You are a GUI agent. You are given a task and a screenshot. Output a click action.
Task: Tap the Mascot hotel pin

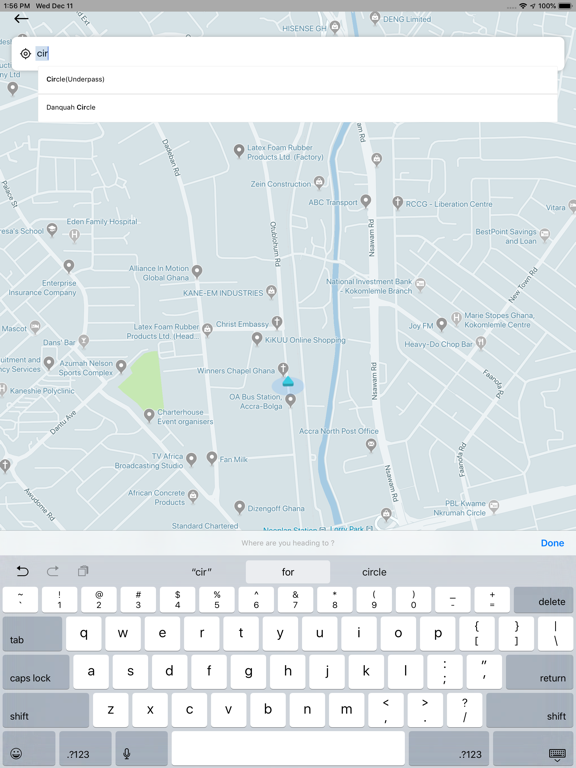pyautogui.click(x=35, y=327)
